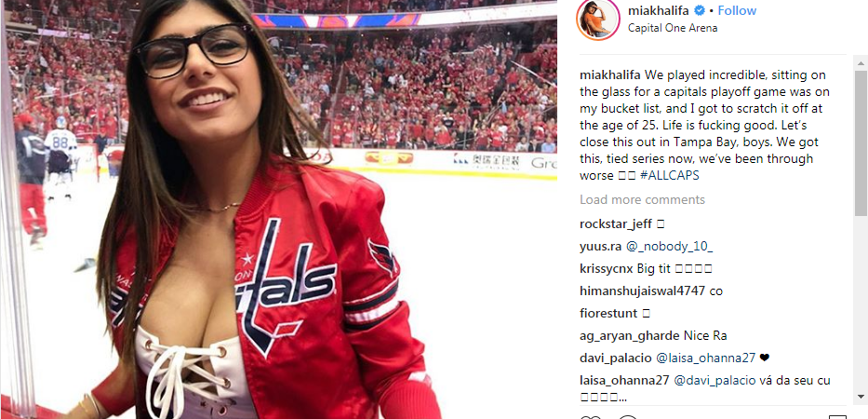The image size is (868, 419).
Task: Load more comments
Action: (642, 199)
